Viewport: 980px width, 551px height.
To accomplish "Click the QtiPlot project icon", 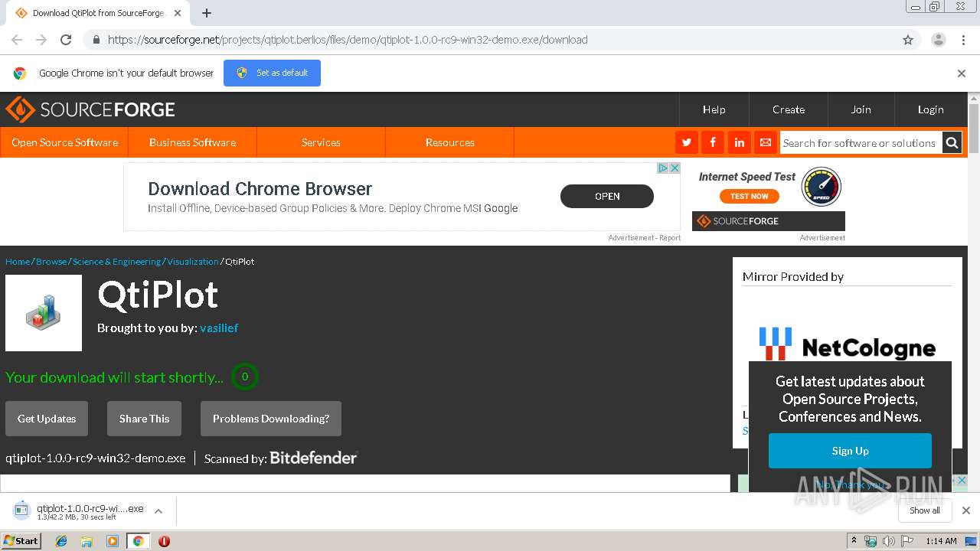I will 44,313.
